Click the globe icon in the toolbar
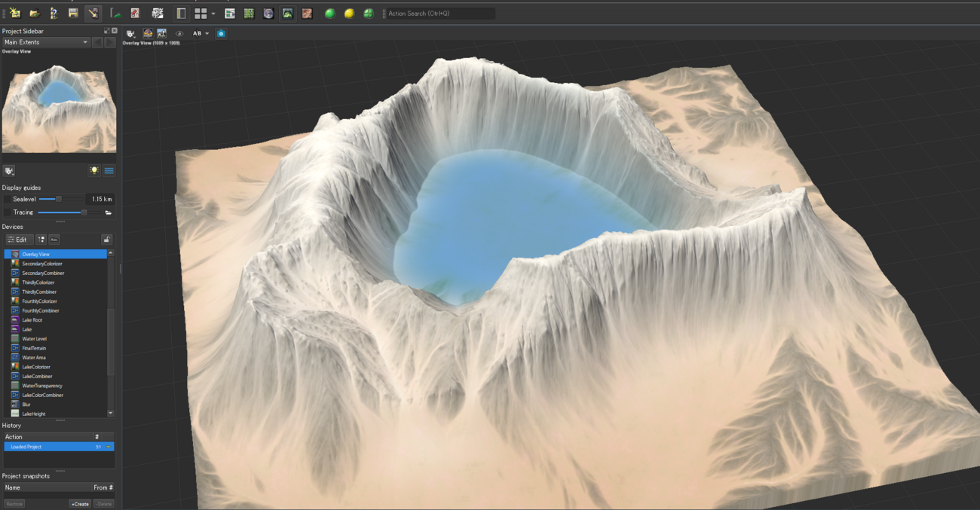 [x=268, y=14]
